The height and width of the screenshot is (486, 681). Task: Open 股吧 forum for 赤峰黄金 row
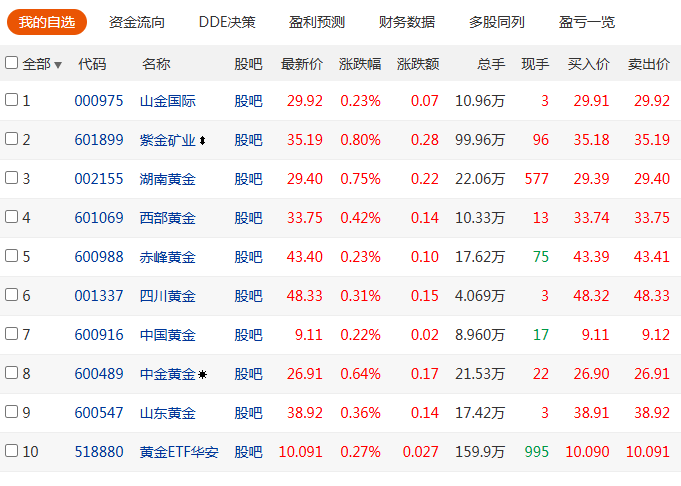click(x=248, y=257)
